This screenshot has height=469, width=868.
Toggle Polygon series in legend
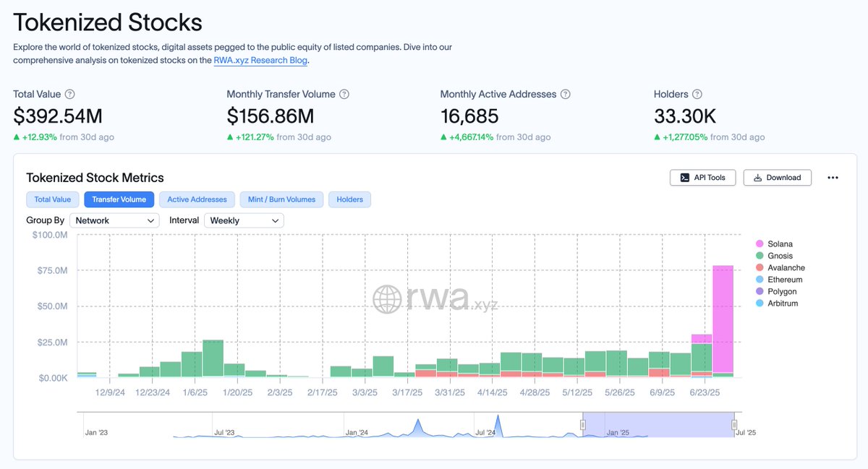776,291
